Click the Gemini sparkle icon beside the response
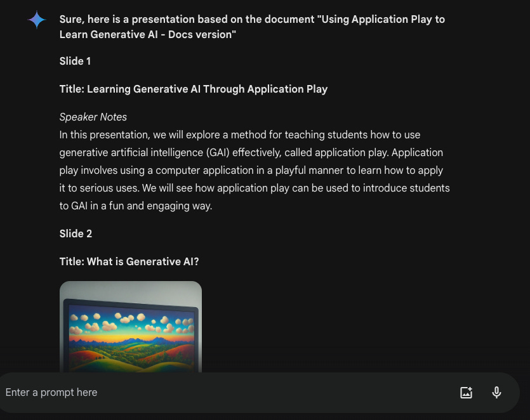 [x=37, y=20]
